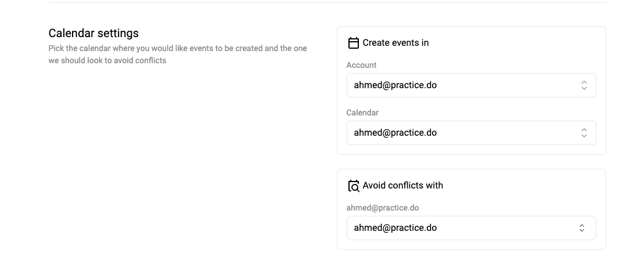Click the "we should look to avoid conflicts" line
The width and height of the screenshot is (644, 261).
tap(107, 61)
